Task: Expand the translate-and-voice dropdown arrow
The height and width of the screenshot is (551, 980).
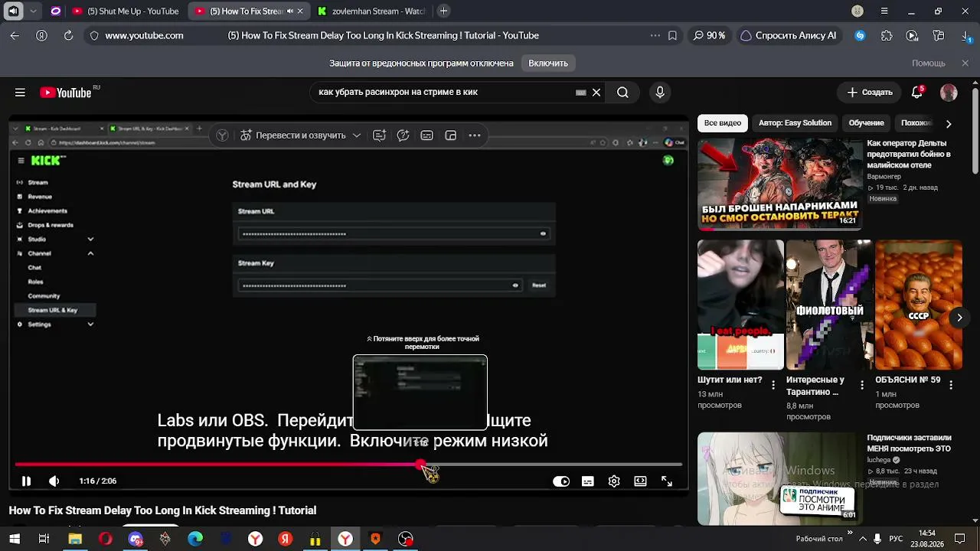Action: point(357,135)
